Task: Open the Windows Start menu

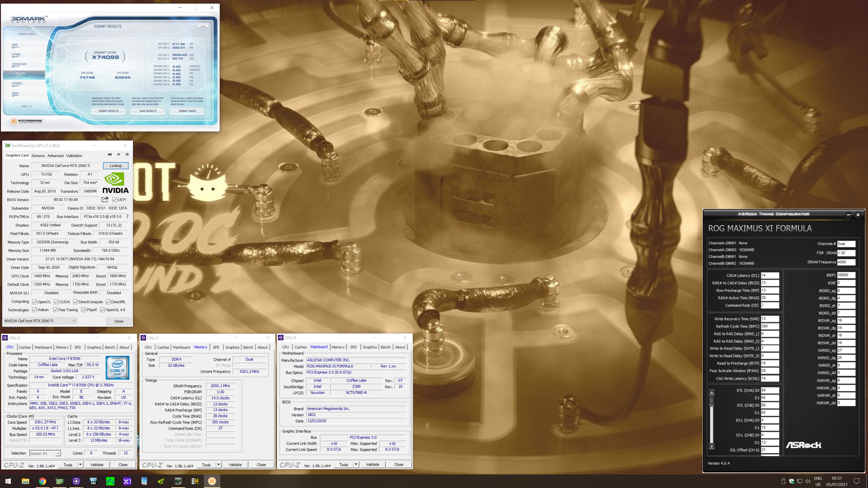Action: pyautogui.click(x=8, y=481)
